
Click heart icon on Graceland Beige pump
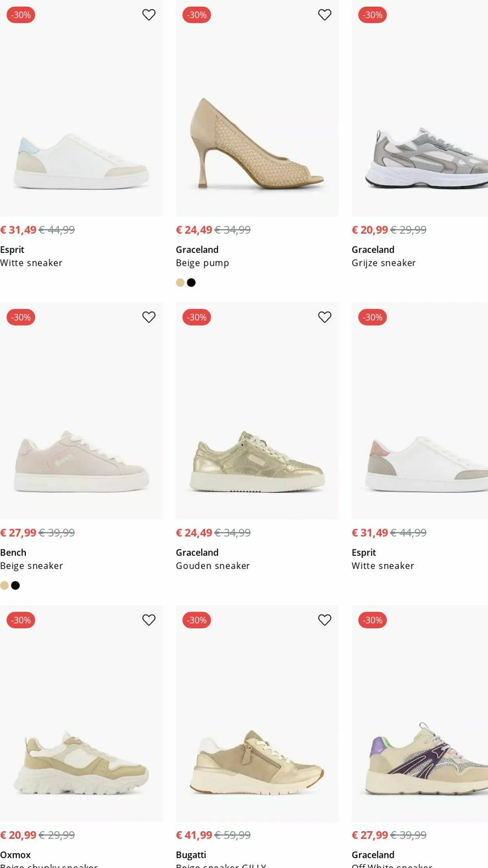pos(324,15)
